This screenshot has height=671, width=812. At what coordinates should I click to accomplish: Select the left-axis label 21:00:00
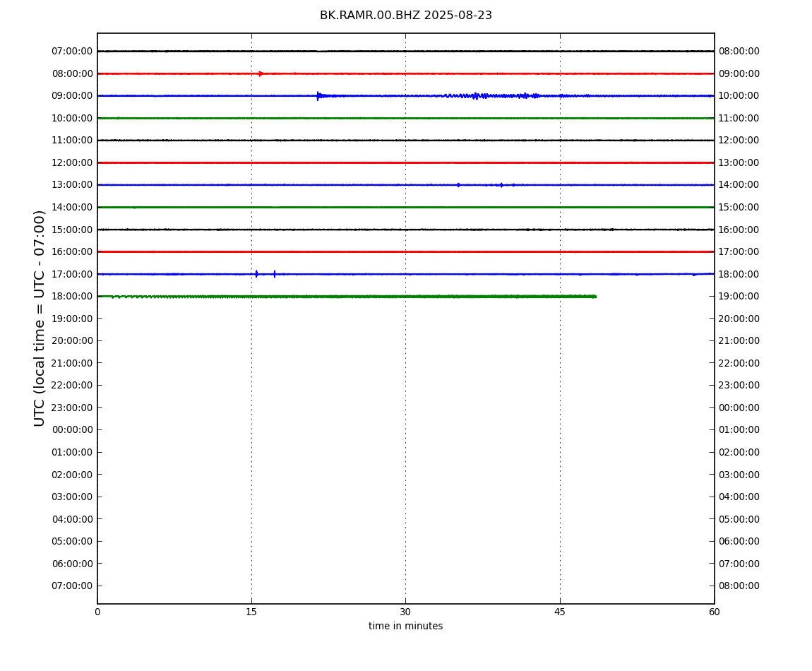pyautogui.click(x=73, y=363)
